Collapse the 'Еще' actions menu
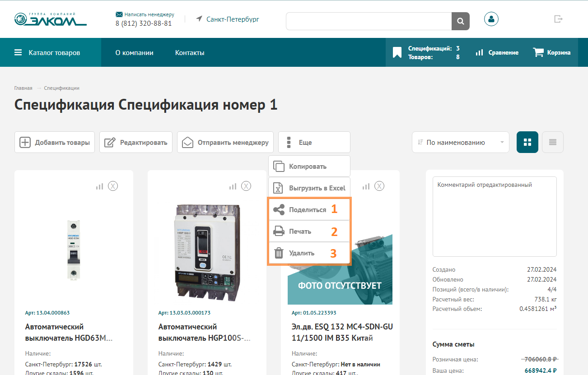588x375 pixels. [x=314, y=142]
